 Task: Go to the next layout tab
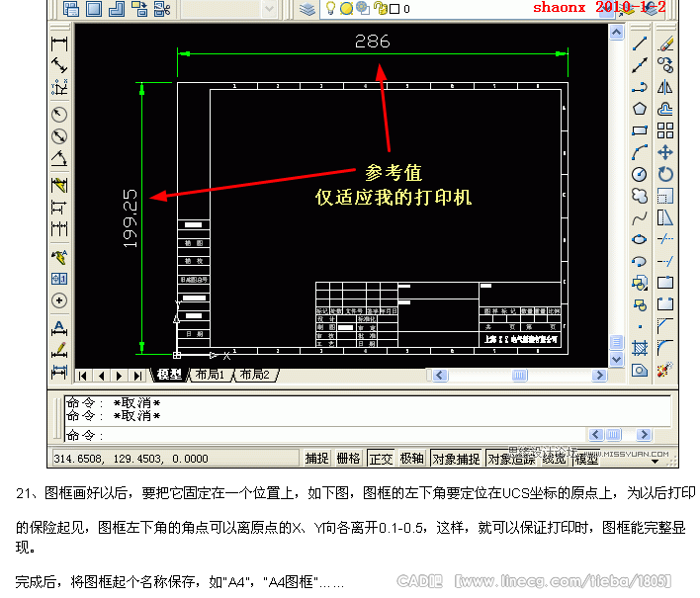tap(119, 376)
